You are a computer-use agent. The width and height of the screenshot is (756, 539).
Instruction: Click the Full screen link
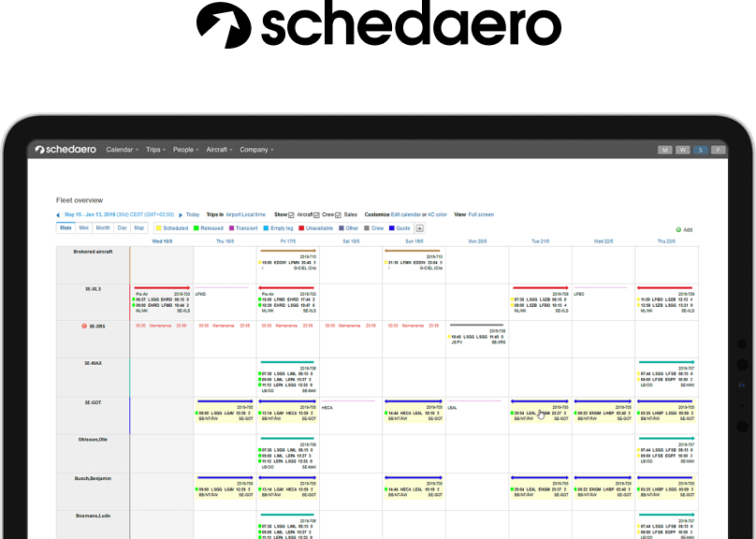coord(481,214)
